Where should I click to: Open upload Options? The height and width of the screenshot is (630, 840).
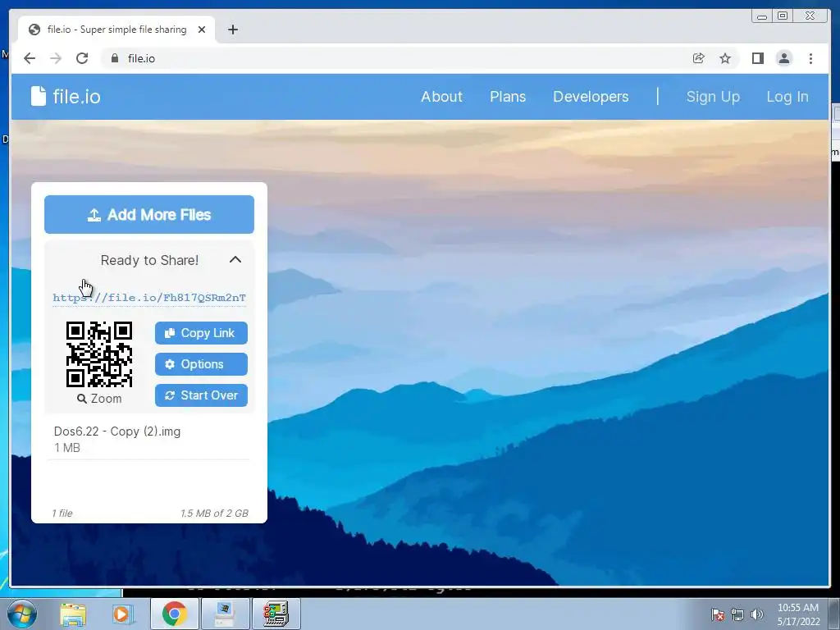tap(201, 364)
